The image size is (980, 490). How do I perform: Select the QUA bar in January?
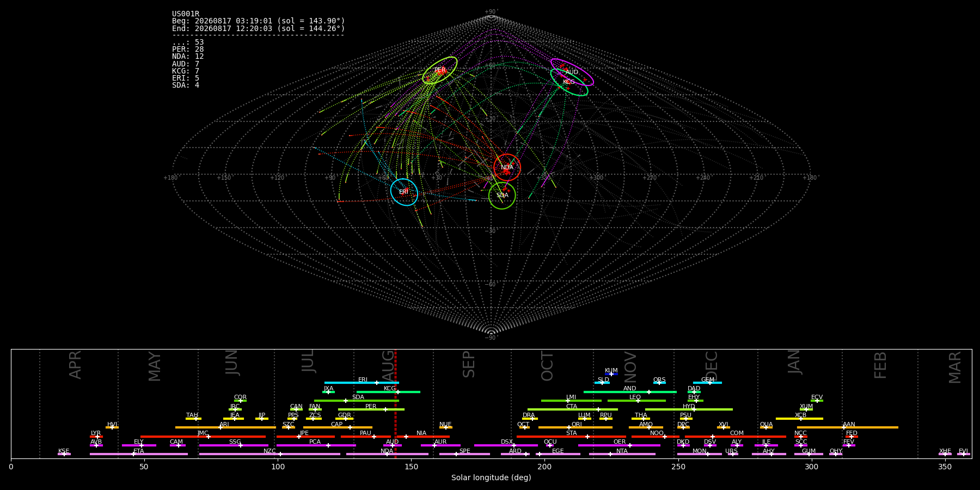tap(766, 427)
